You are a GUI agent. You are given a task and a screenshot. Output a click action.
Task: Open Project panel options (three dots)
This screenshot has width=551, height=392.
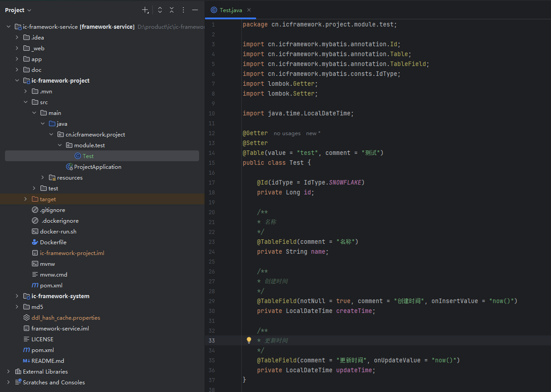click(x=183, y=10)
